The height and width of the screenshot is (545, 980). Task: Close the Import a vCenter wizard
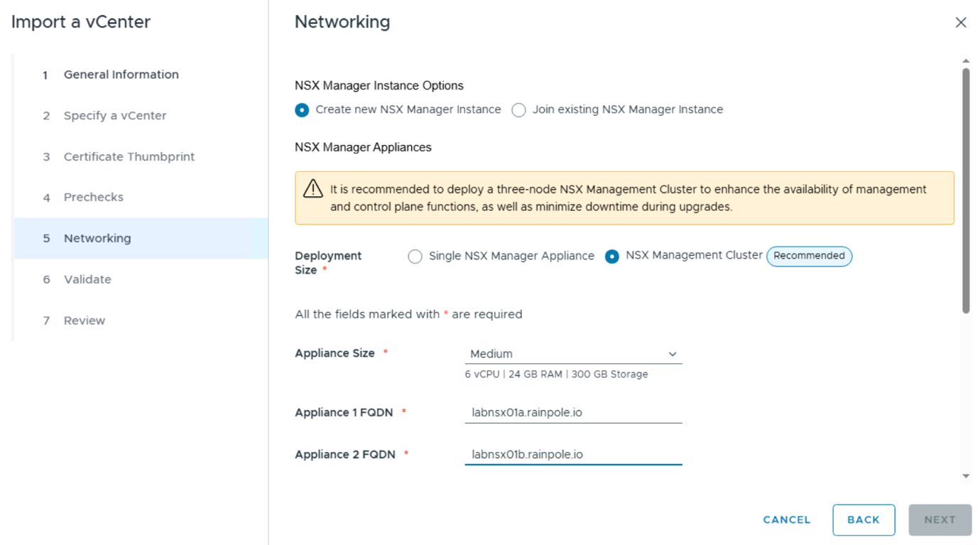coord(961,22)
